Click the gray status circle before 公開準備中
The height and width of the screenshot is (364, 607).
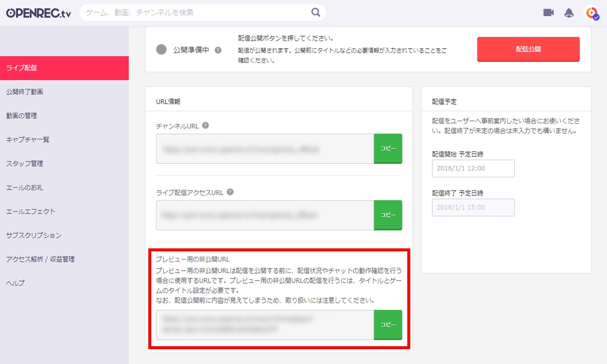[x=161, y=50]
